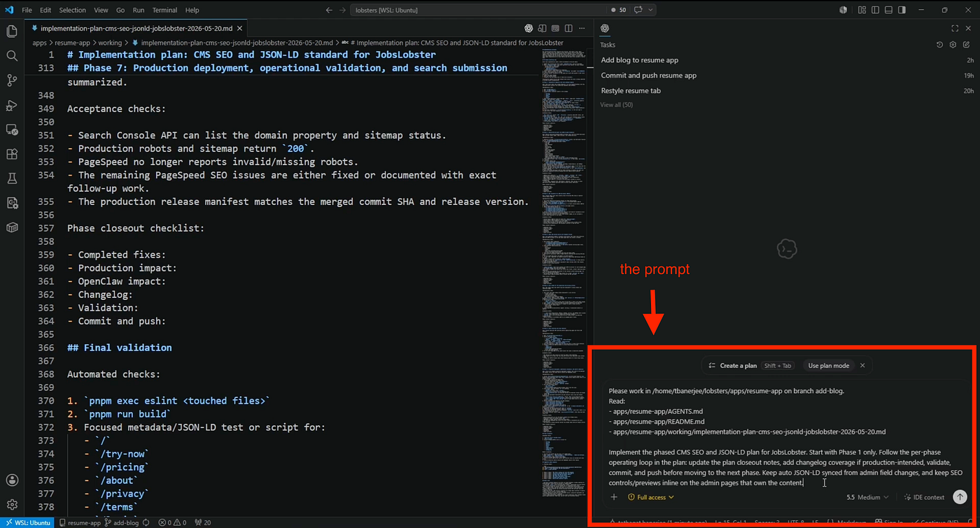
Task: Toggle the primary side bar layout button
Action: coord(875,10)
